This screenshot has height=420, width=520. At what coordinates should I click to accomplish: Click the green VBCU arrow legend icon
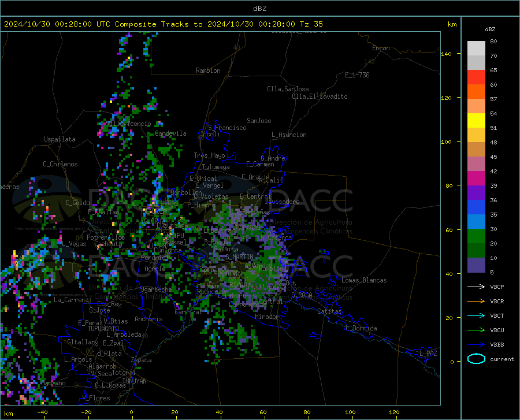pyautogui.click(x=476, y=330)
